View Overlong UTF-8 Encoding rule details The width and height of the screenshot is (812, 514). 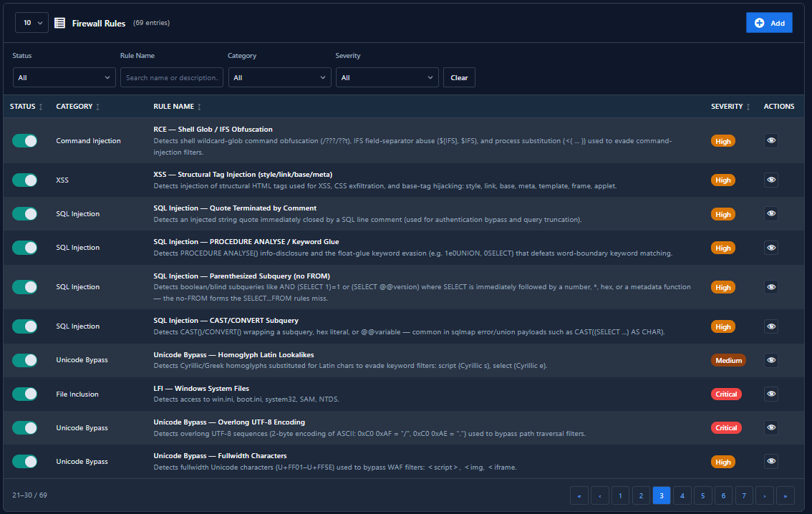pos(771,427)
